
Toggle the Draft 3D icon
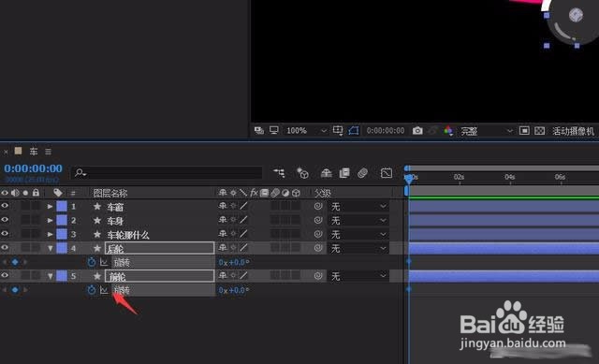tap(302, 173)
